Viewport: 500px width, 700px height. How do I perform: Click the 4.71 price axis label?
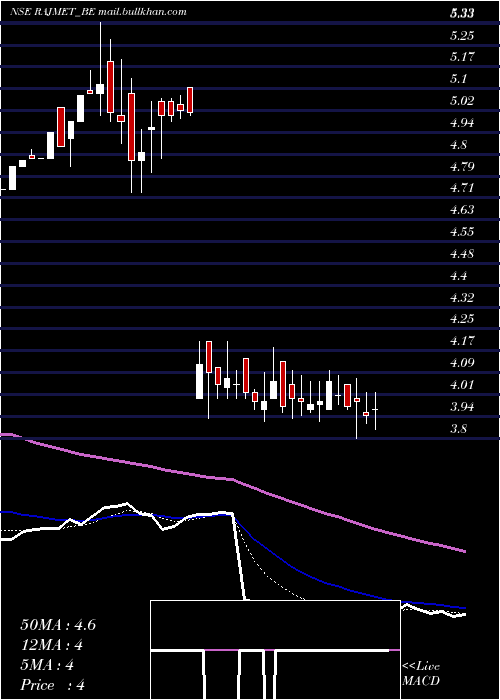click(462, 188)
